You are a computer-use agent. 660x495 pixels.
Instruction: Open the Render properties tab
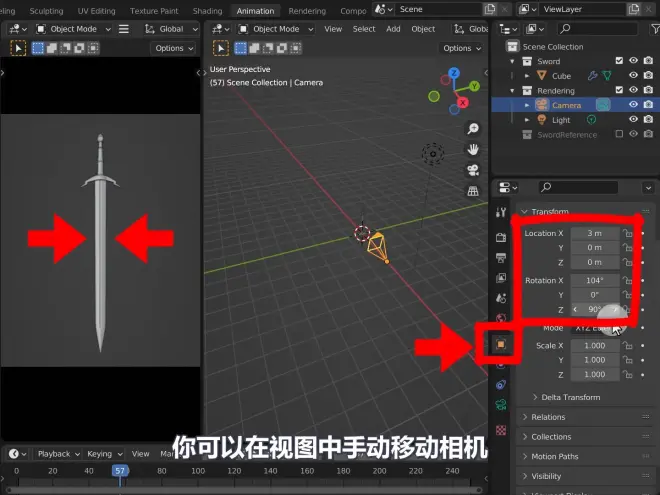click(x=500, y=237)
